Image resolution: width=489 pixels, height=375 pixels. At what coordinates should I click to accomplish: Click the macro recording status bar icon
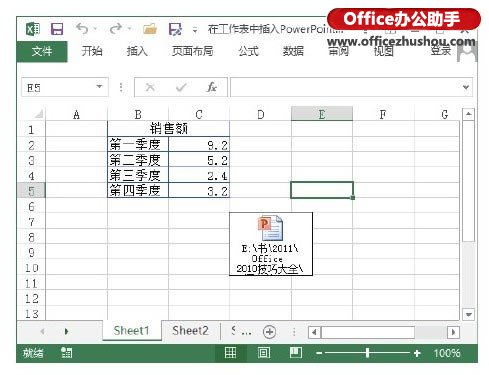coord(66,353)
